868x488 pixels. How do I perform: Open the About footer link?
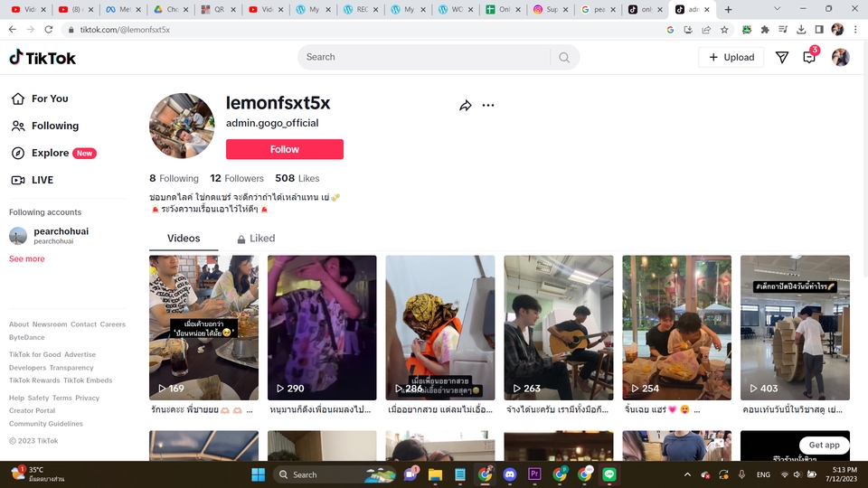click(x=19, y=324)
